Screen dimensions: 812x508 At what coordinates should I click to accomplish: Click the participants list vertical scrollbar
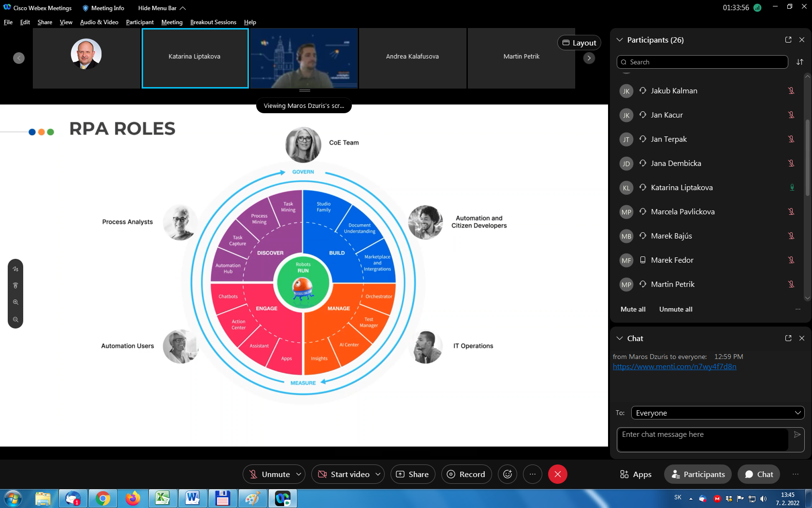pyautogui.click(x=807, y=160)
